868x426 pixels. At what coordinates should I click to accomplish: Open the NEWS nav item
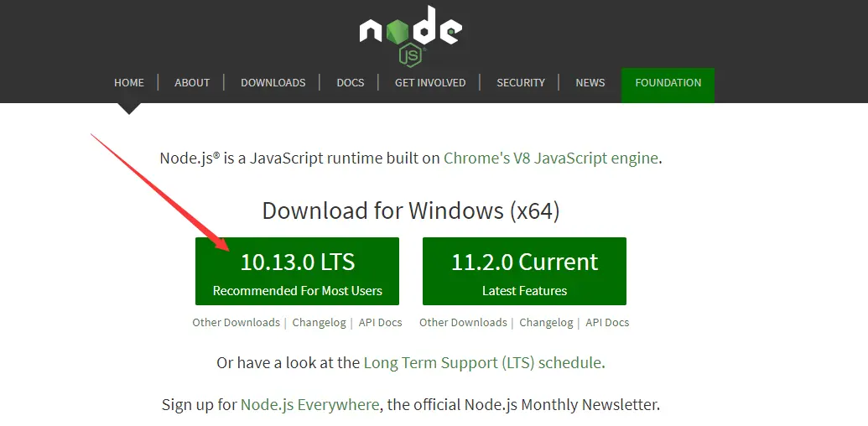(x=590, y=83)
